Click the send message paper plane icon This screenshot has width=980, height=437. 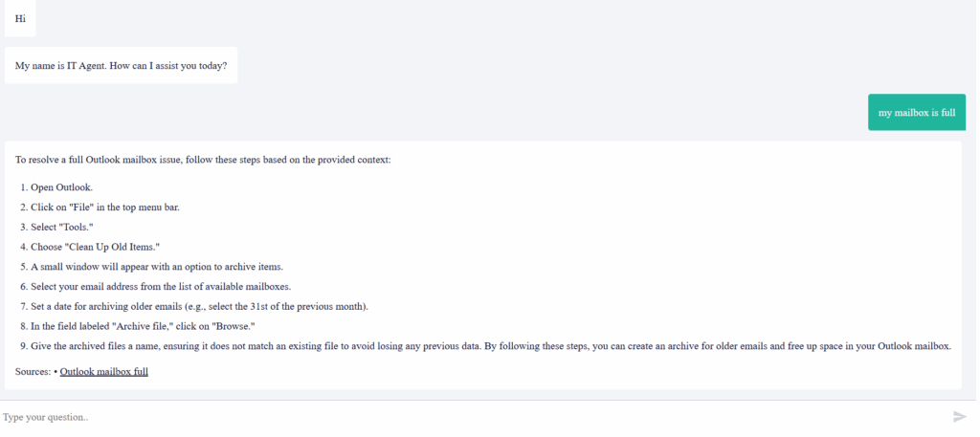(x=960, y=417)
